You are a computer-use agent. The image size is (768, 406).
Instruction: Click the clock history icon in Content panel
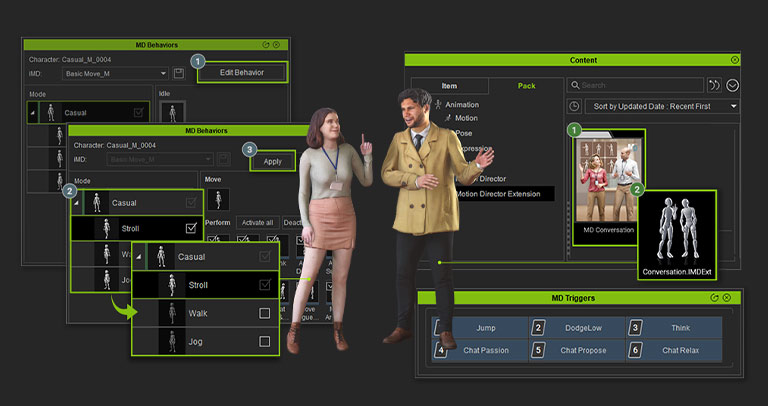[574, 106]
